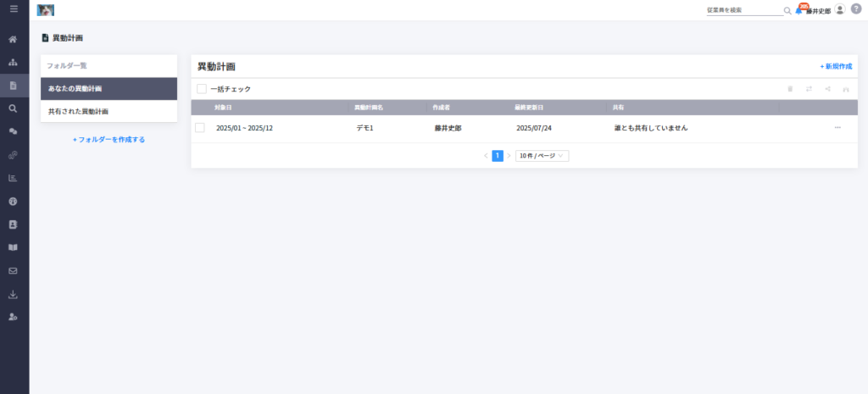The image size is (868, 394).
Task: Click the 対象日 column header
Action: point(223,108)
